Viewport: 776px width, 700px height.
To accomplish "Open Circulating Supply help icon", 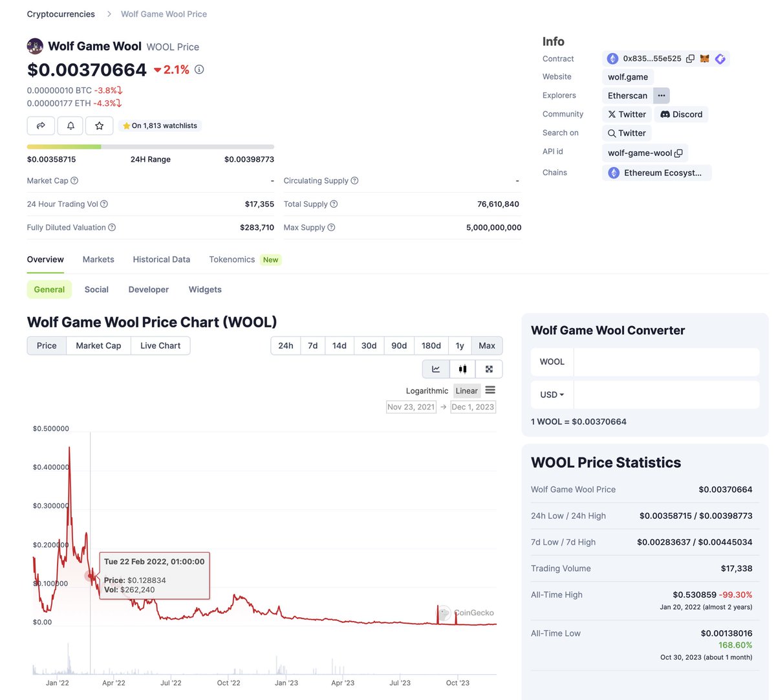I will point(354,180).
